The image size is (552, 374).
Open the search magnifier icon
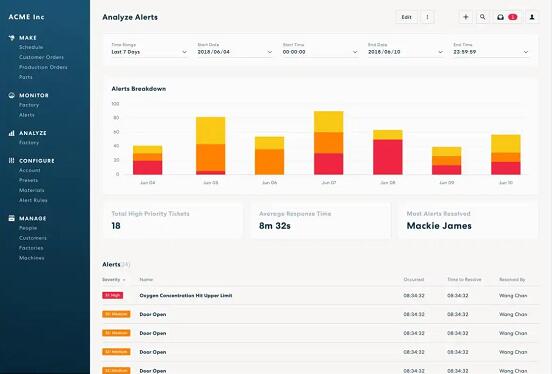coord(483,17)
